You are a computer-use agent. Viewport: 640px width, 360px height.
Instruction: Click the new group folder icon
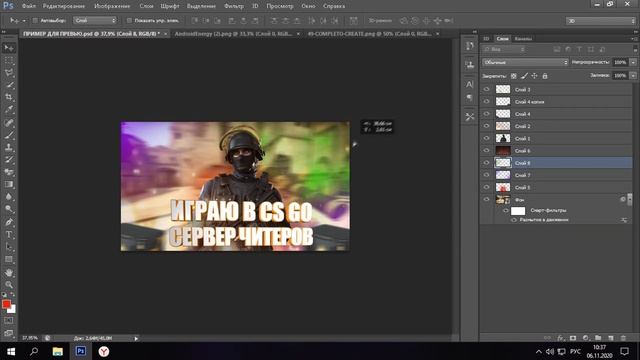coord(598,338)
